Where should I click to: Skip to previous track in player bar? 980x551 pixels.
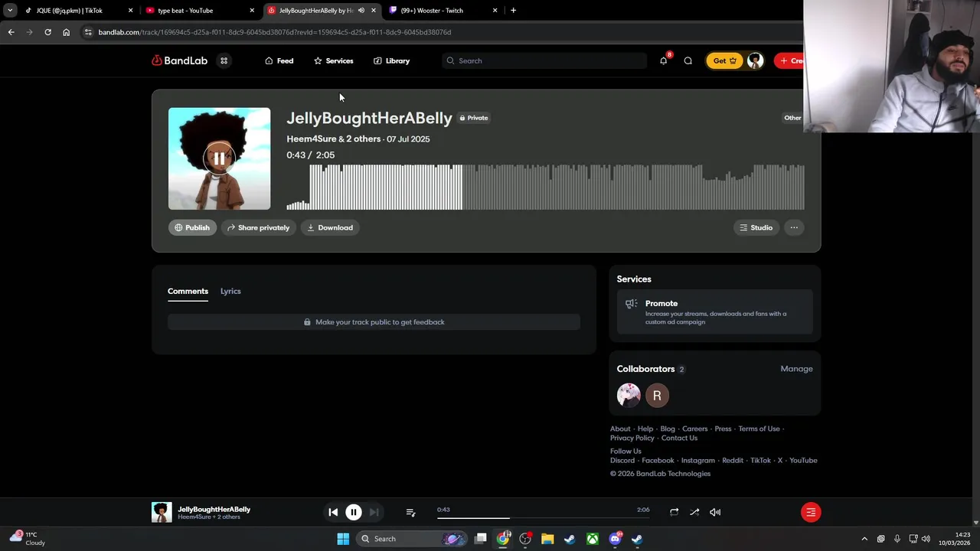333,512
